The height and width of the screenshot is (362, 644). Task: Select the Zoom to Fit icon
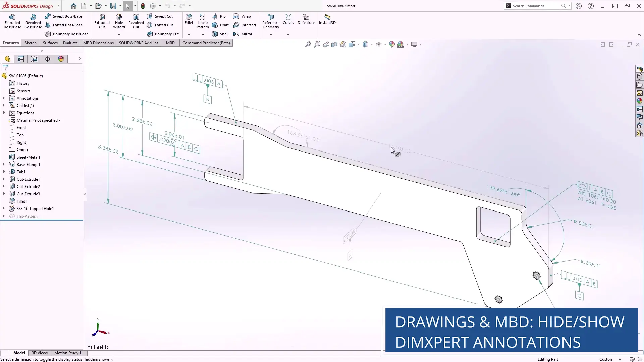pos(308,44)
